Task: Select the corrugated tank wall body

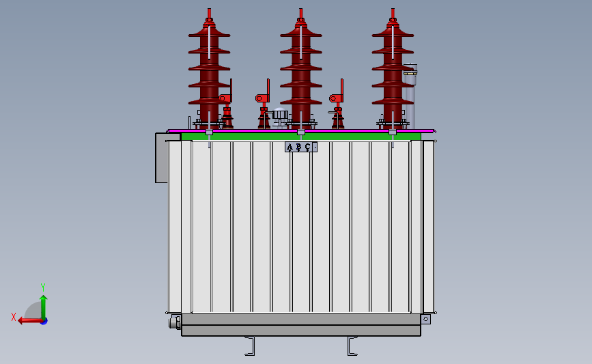Action: 301,227
